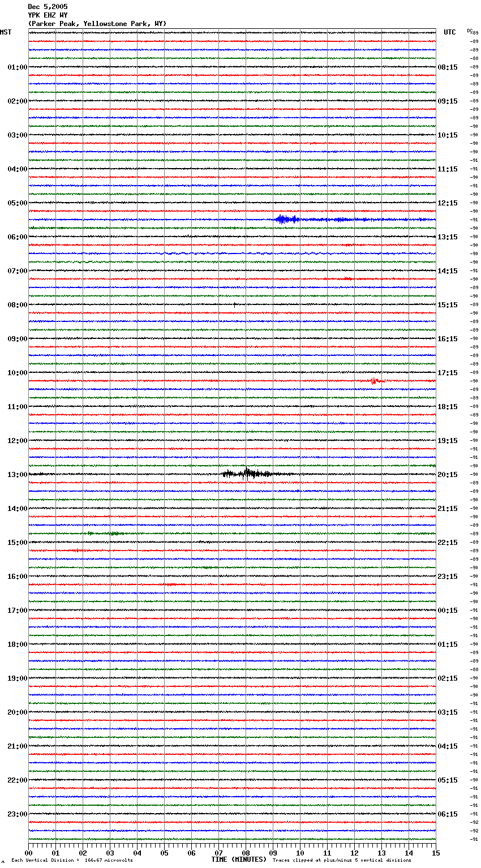Viewport: 481px width, 868px height.
Task: Select the 07:00 MST time label
Action: point(18,271)
